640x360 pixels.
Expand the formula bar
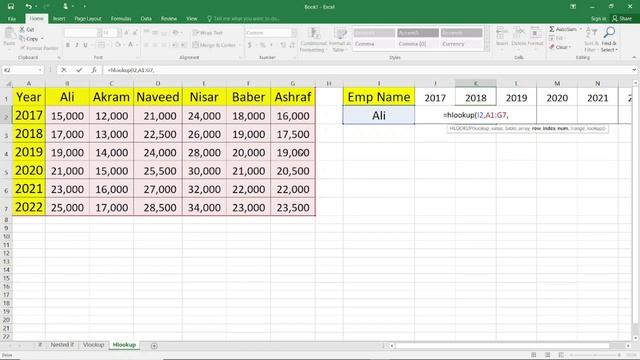[634, 70]
